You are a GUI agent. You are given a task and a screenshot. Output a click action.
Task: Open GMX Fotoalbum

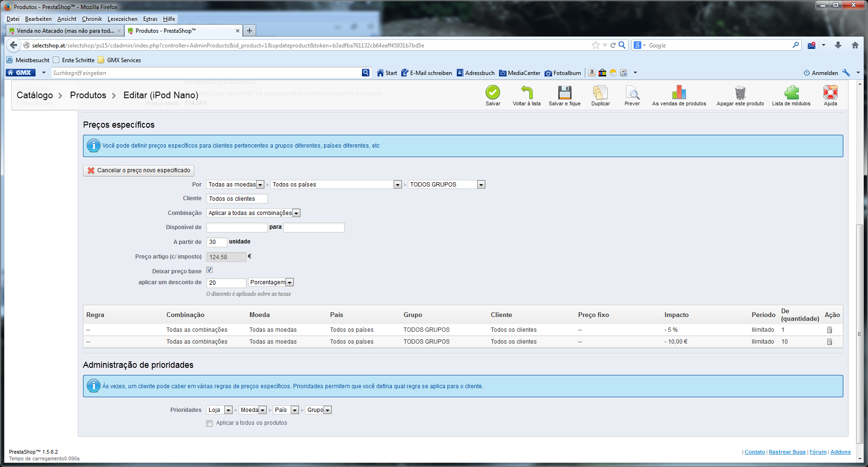tap(563, 73)
